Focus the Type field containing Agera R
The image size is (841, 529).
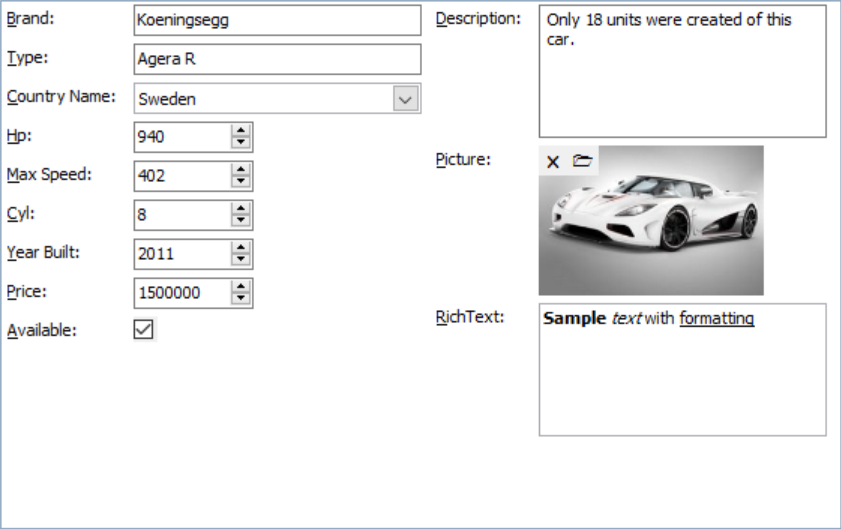[277, 59]
